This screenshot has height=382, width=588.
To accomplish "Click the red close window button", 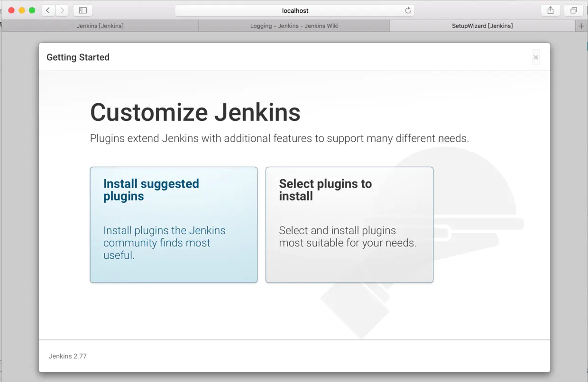I will (x=11, y=10).
